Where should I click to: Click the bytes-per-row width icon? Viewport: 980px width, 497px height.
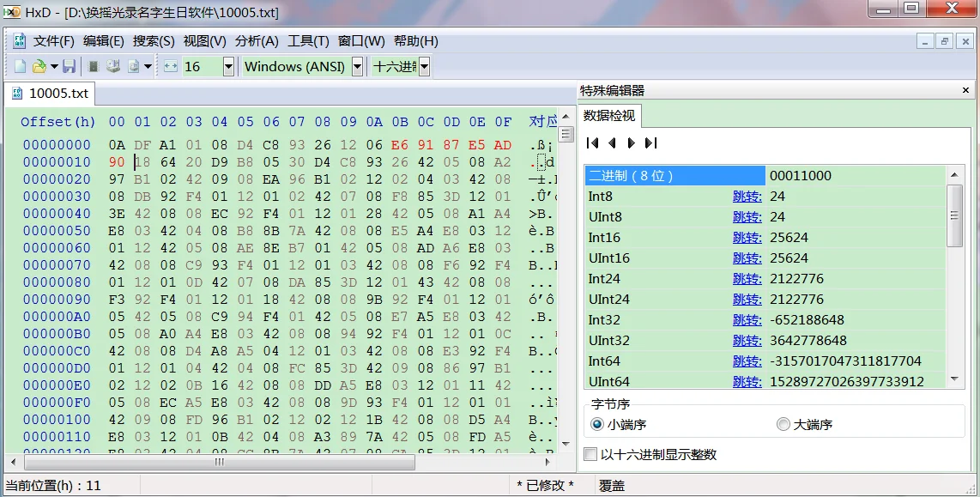(171, 66)
